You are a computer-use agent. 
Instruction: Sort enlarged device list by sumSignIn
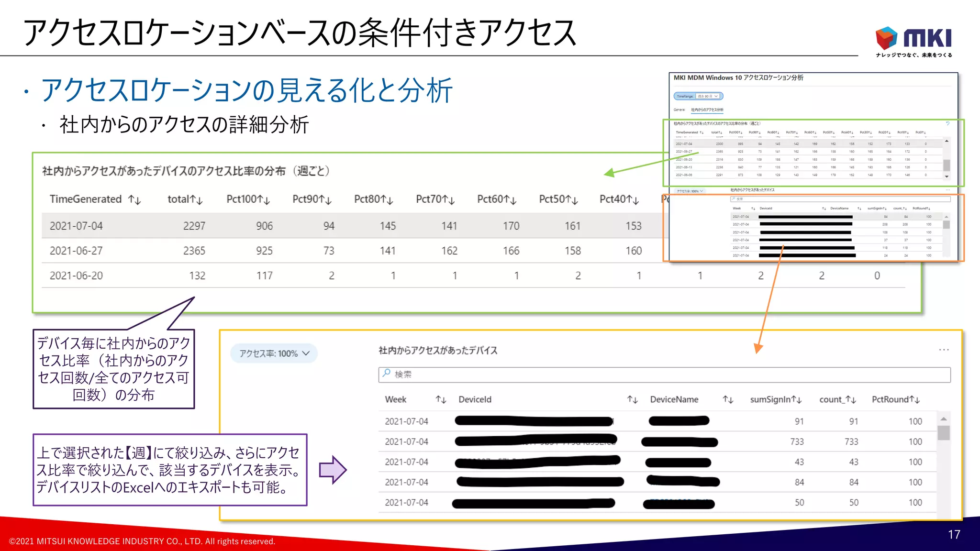pyautogui.click(x=776, y=399)
